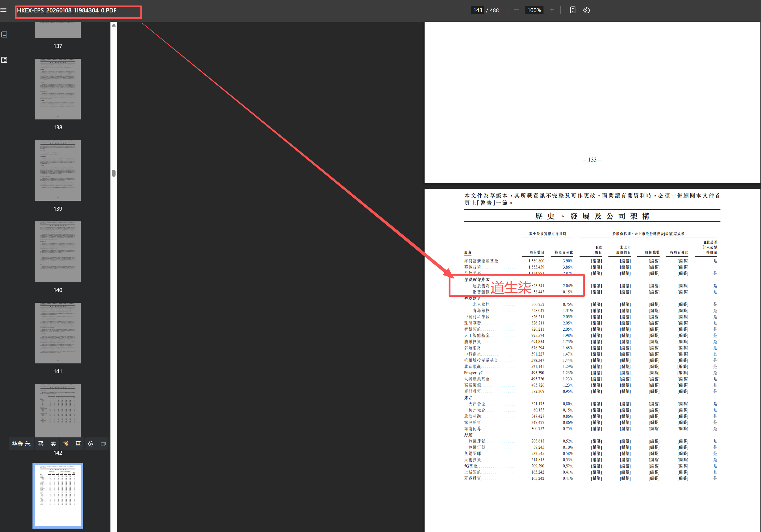
Task: Rotate the document counterclockwise
Action: (586, 10)
